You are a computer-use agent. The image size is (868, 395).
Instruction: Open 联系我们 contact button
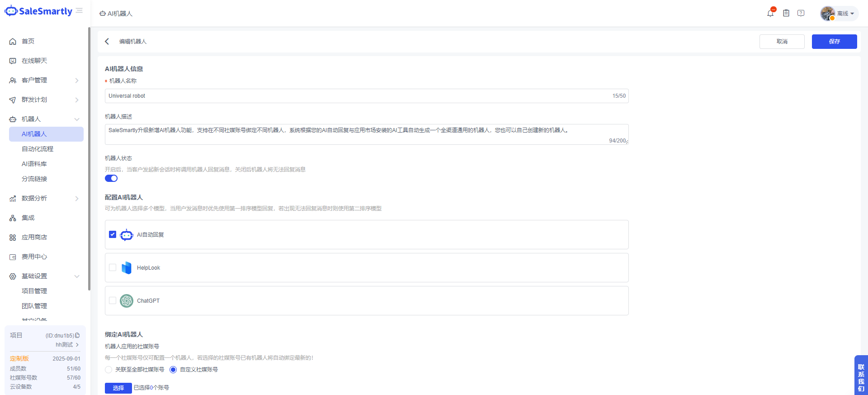click(x=861, y=375)
